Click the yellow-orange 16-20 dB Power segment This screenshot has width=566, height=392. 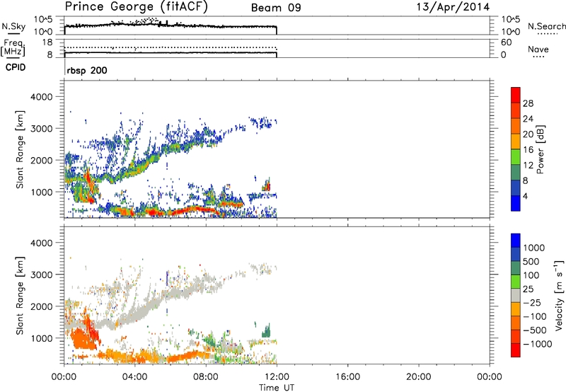coord(516,141)
